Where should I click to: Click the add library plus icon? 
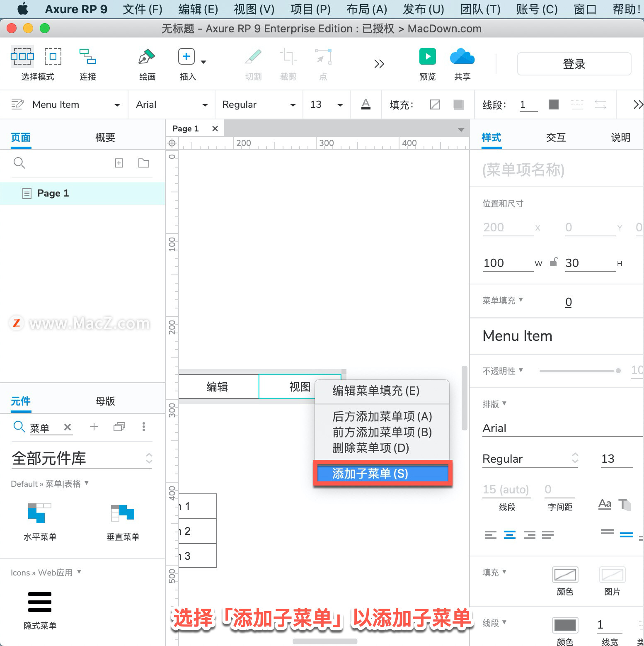coord(94,427)
